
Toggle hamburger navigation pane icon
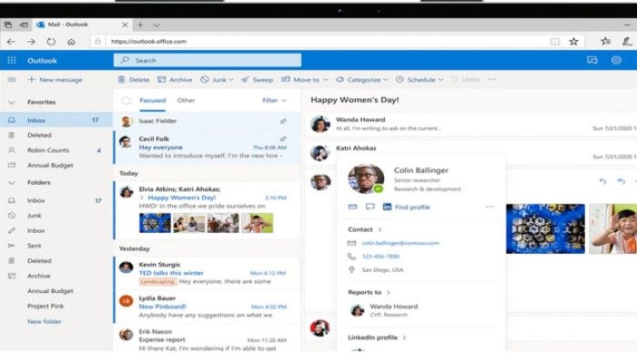coord(11,80)
